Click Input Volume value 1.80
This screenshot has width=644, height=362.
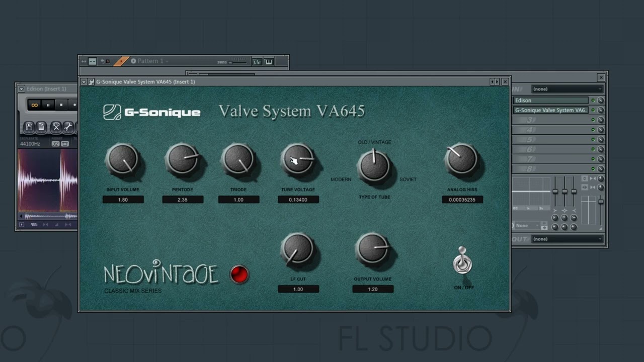pyautogui.click(x=123, y=200)
